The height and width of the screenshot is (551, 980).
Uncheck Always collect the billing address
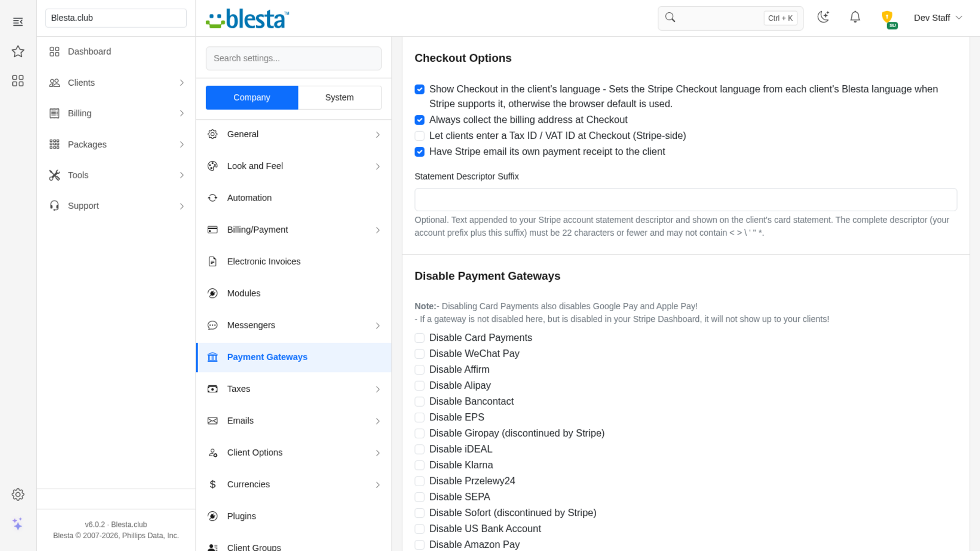point(420,120)
